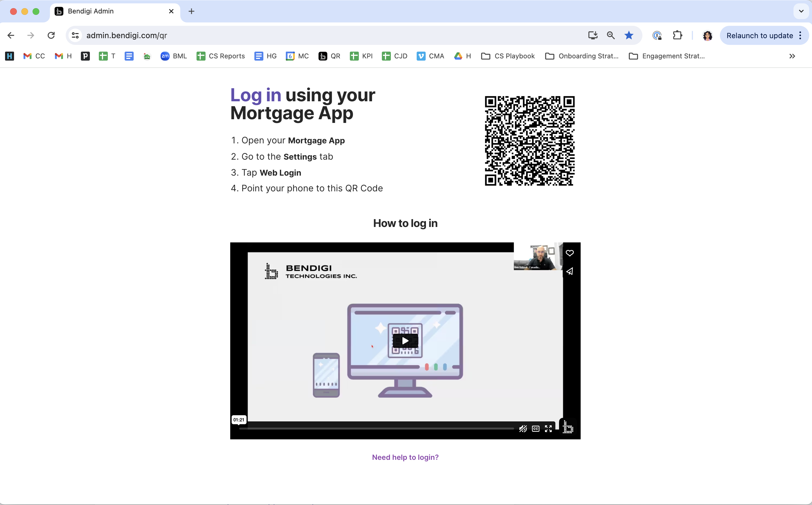
Task: Install app from address bar icon
Action: tap(593, 35)
